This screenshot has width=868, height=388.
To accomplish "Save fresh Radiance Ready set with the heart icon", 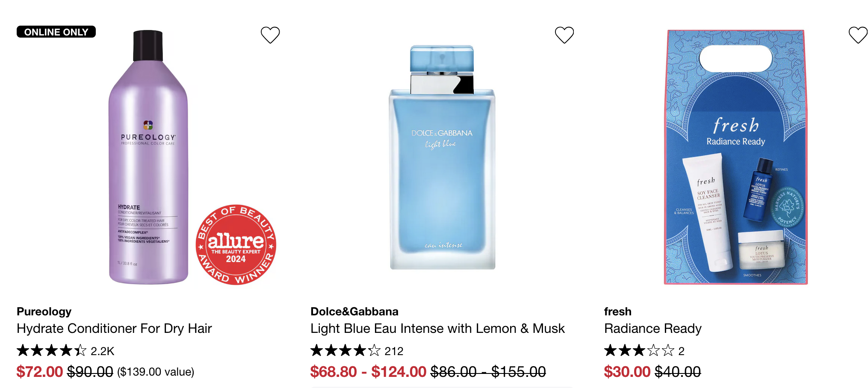I will pos(858,35).
